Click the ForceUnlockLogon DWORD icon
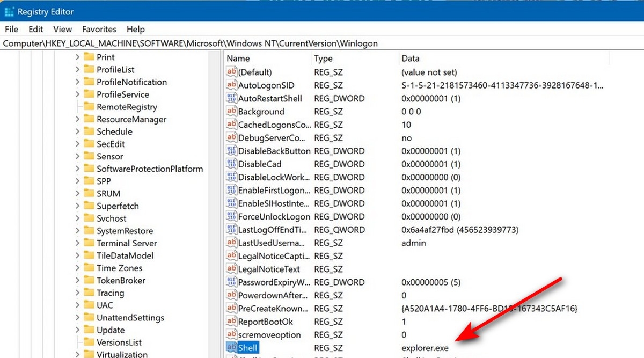The height and width of the screenshot is (358, 644). point(232,216)
